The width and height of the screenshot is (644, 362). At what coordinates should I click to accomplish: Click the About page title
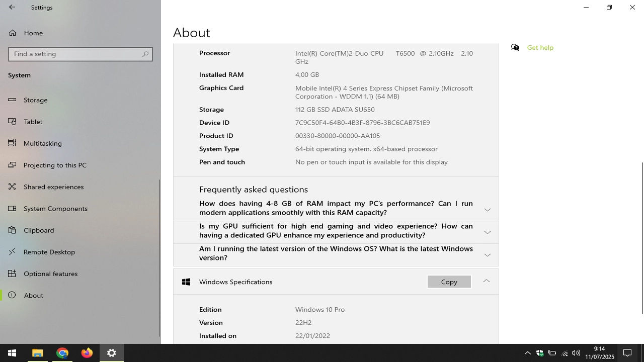click(192, 33)
